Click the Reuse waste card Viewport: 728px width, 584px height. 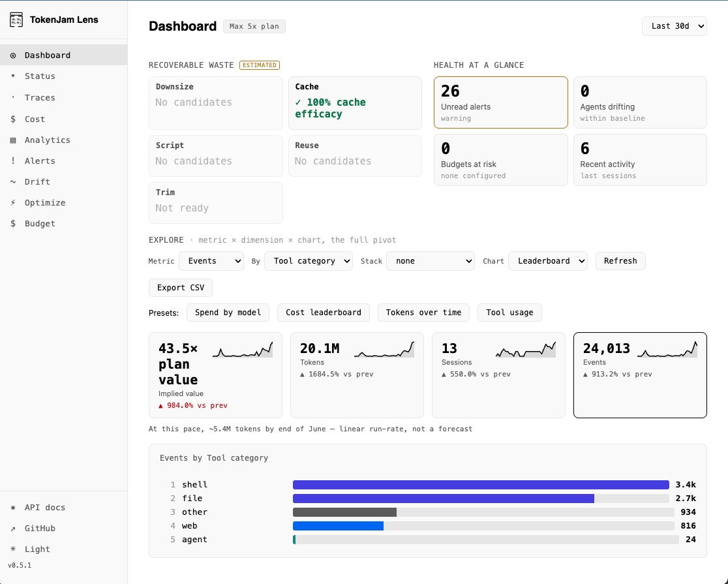[355, 156]
